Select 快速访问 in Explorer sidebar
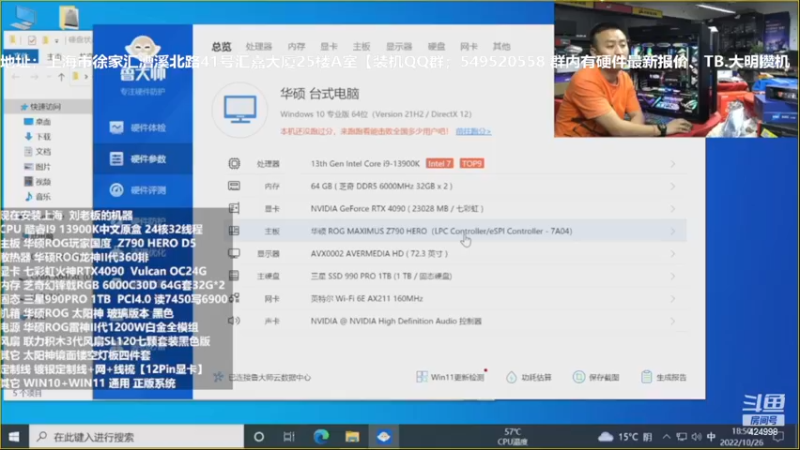 coord(45,106)
